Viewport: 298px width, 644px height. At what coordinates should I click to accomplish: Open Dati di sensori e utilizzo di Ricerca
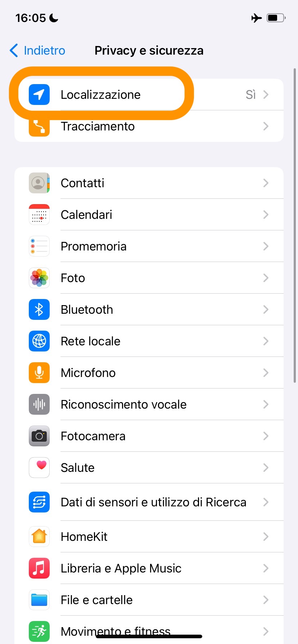click(153, 502)
